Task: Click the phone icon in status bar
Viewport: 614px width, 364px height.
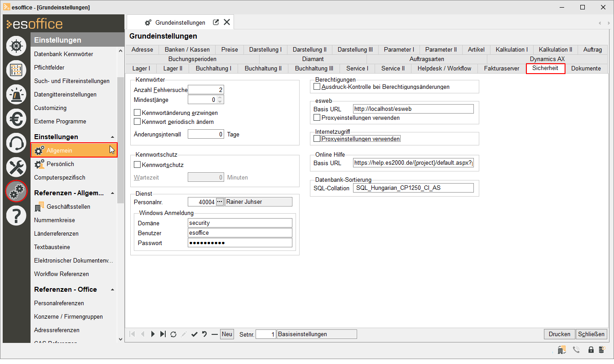Action: click(x=576, y=350)
